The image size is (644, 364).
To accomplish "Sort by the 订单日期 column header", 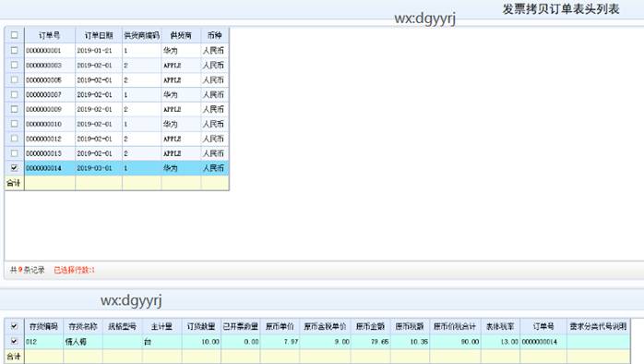I will pyautogui.click(x=99, y=35).
